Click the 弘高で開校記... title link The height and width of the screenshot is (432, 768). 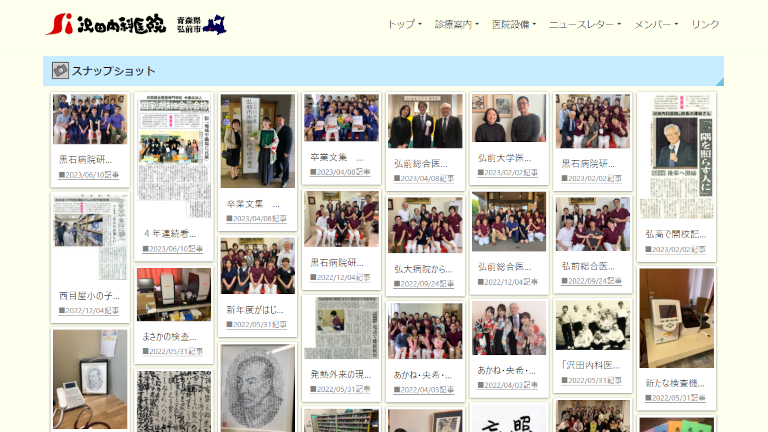click(x=675, y=235)
